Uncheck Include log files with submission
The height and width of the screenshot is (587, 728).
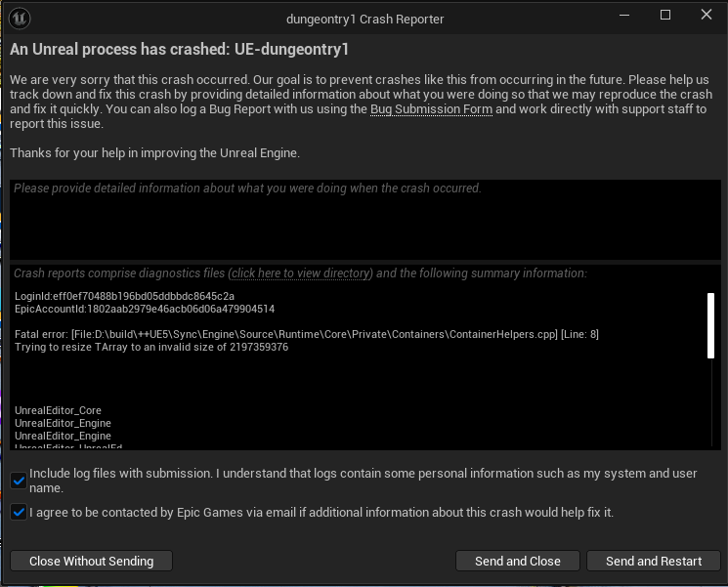pos(20,480)
